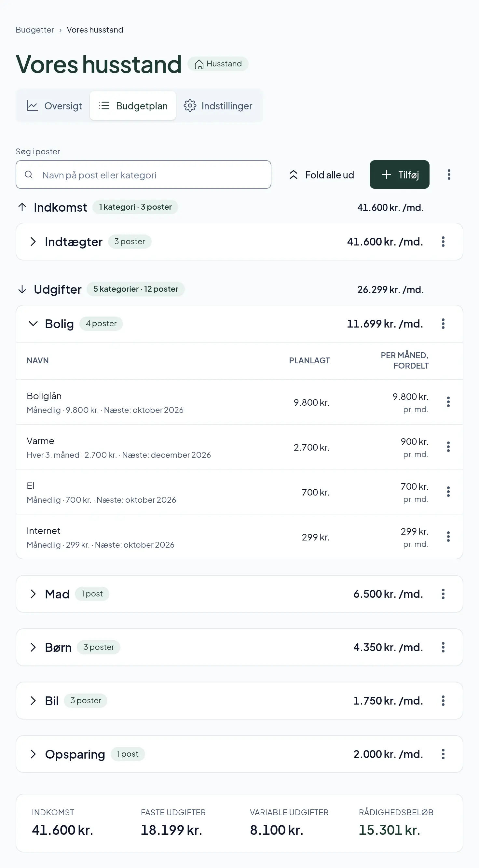Image resolution: width=479 pixels, height=868 pixels.
Task: Click the magnifier icon in the search field
Action: (x=29, y=175)
